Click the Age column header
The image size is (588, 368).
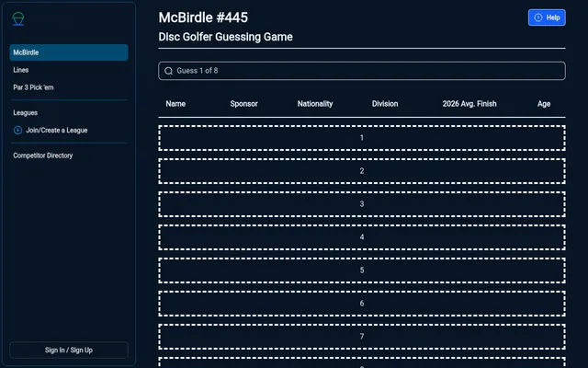pyautogui.click(x=544, y=104)
